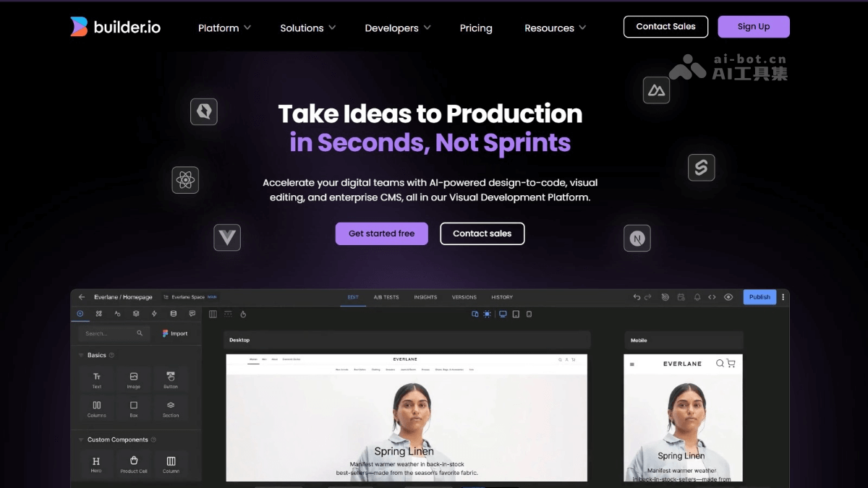Switch to the A/B Tests tab
The image size is (868, 488).
coord(386,297)
